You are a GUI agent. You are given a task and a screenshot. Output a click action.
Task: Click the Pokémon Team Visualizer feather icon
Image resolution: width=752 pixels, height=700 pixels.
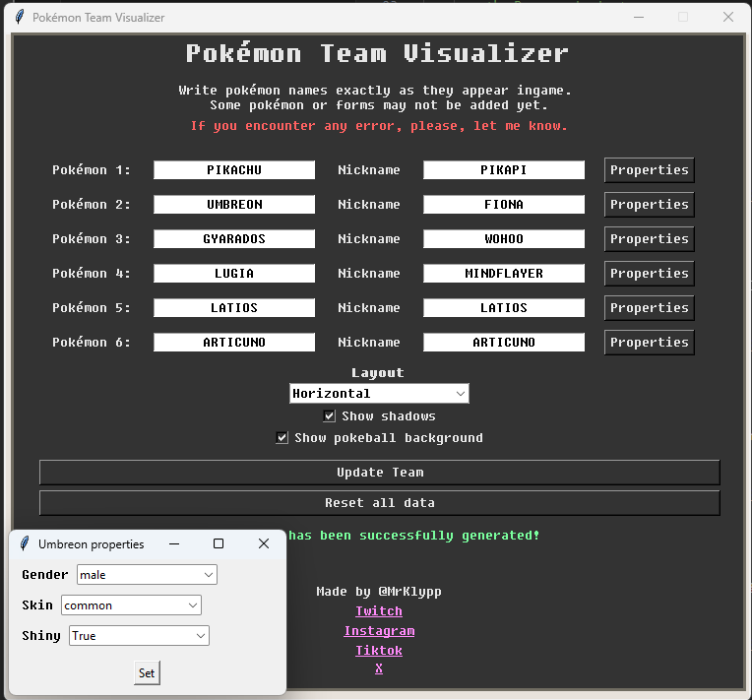tap(19, 18)
